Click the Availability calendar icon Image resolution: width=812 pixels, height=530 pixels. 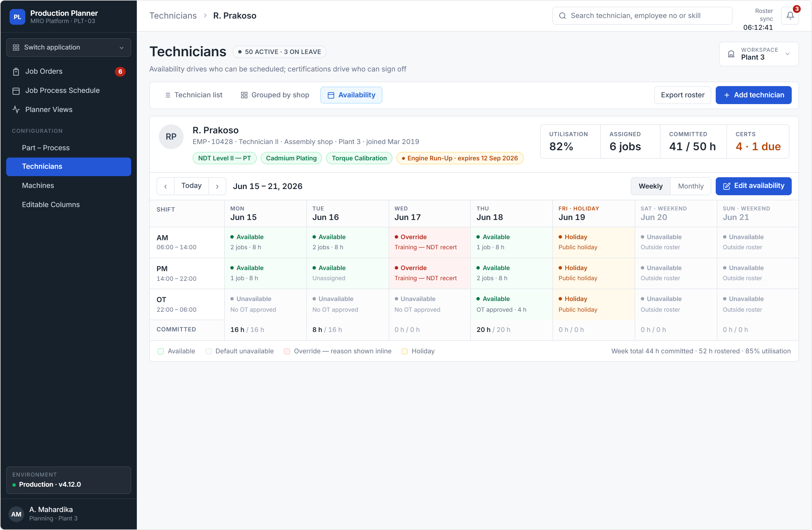click(331, 95)
